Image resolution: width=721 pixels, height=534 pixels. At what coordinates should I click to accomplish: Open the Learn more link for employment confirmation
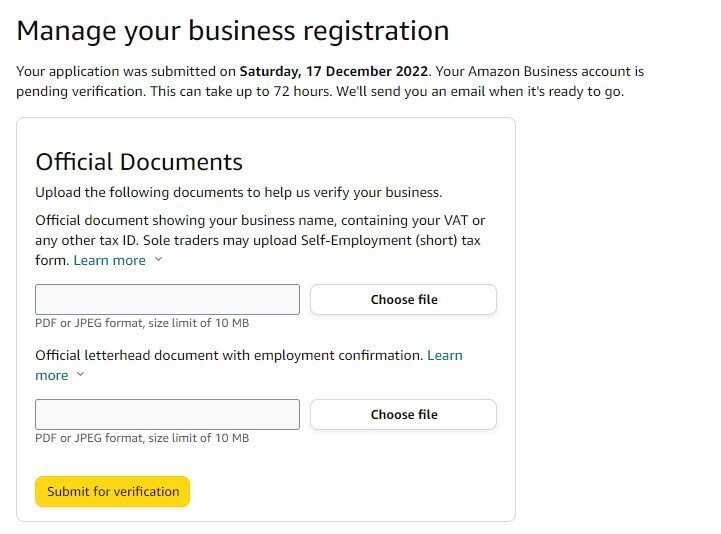tap(444, 355)
